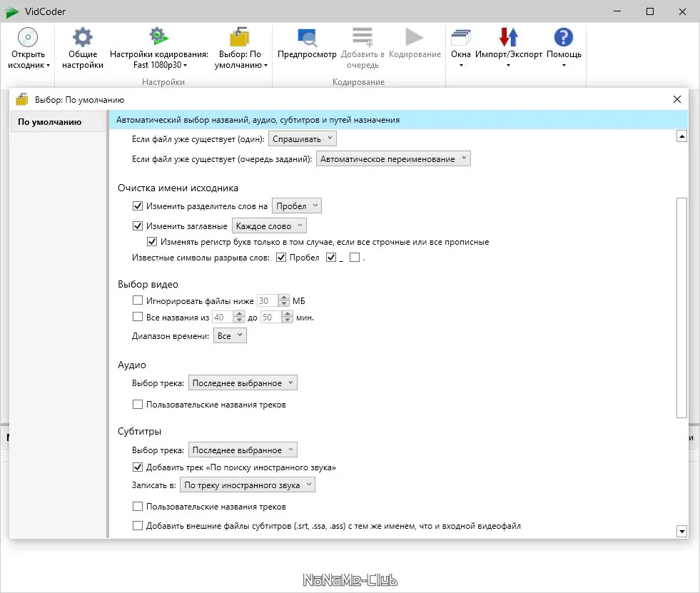Click the maximum title minutes 50 field
700x593 pixels.
click(x=271, y=317)
